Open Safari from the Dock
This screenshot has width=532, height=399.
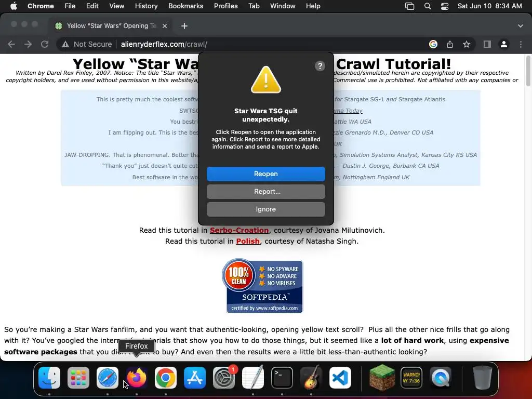click(108, 378)
